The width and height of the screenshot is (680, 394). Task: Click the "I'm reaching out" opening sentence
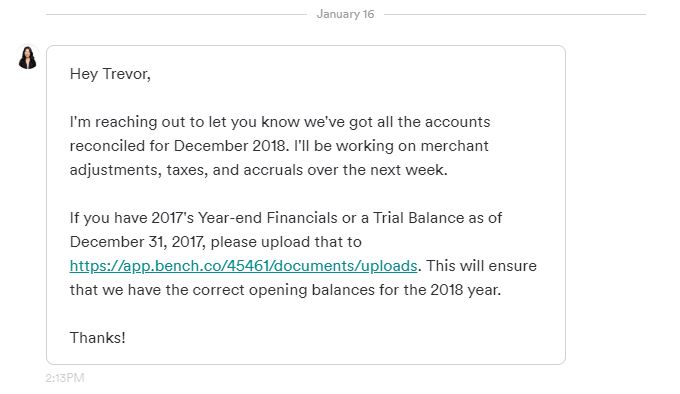coord(135,122)
